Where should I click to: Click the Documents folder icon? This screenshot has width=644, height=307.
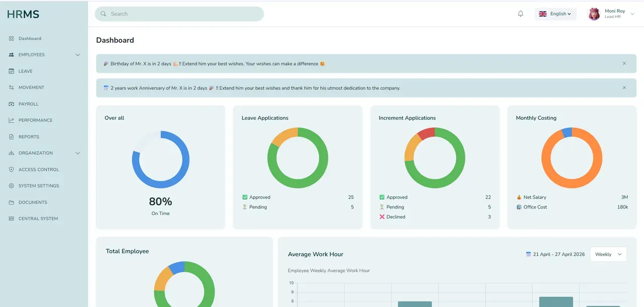pyautogui.click(x=11, y=202)
